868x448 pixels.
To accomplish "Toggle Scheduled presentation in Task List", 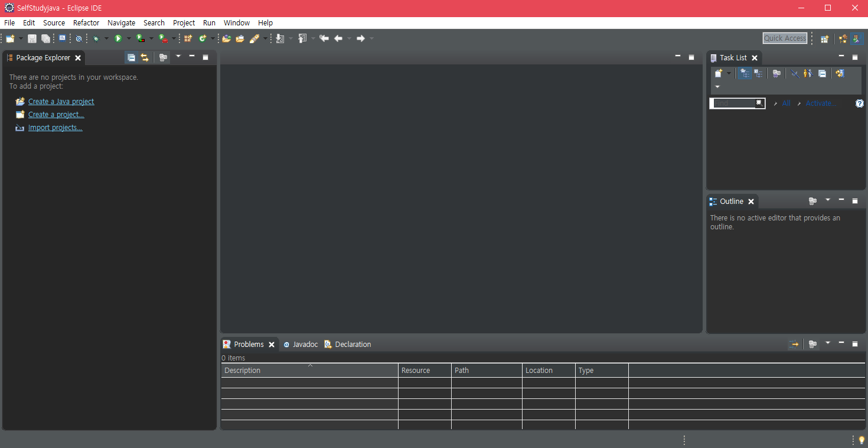I will click(758, 73).
